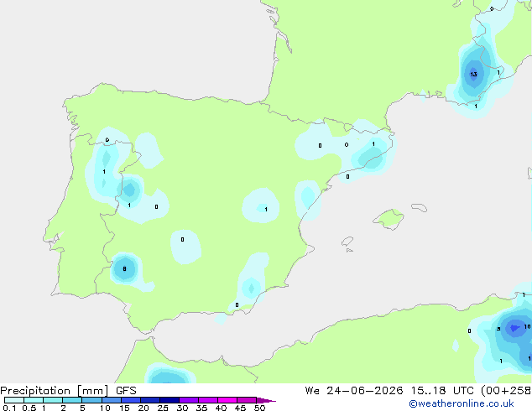Click the dark navy 25–30 mm swatch

[x=170, y=400]
